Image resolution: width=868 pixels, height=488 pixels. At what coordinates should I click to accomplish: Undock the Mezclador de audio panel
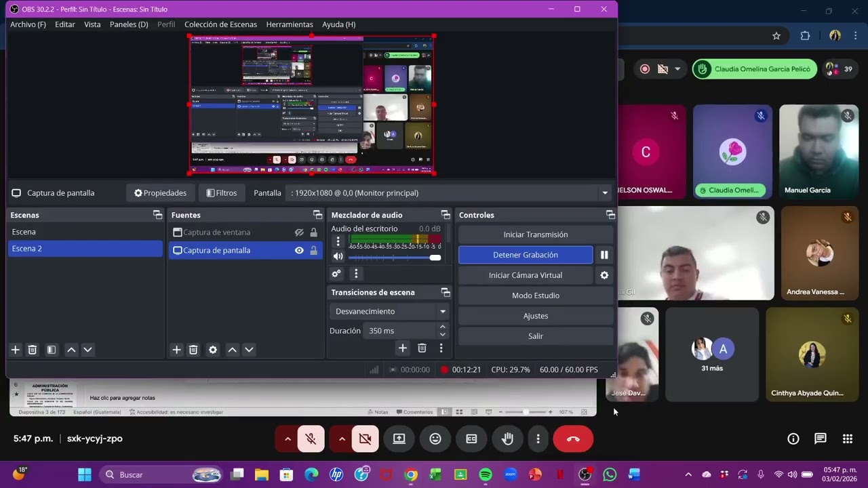(x=446, y=215)
